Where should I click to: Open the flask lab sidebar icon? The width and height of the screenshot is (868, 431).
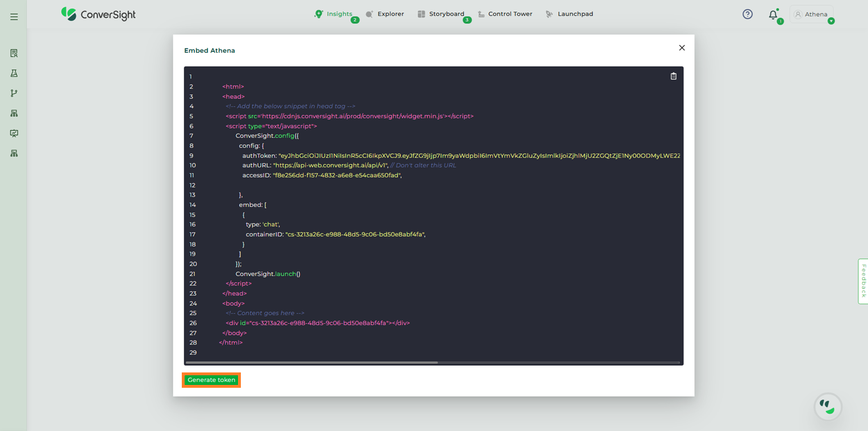14,73
